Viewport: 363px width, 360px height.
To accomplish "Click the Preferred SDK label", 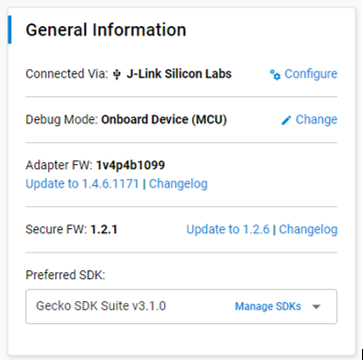I will pos(65,275).
